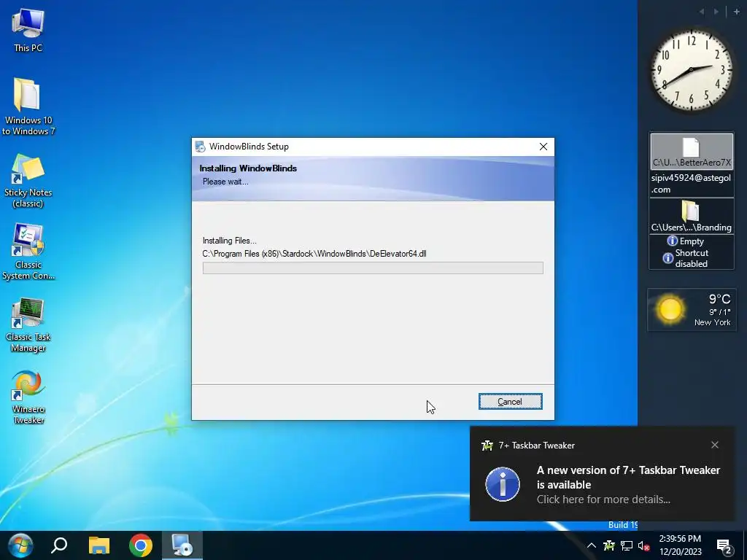Cancel the WindowBlinds installation
Screen dimensions: 747x560
(510, 402)
